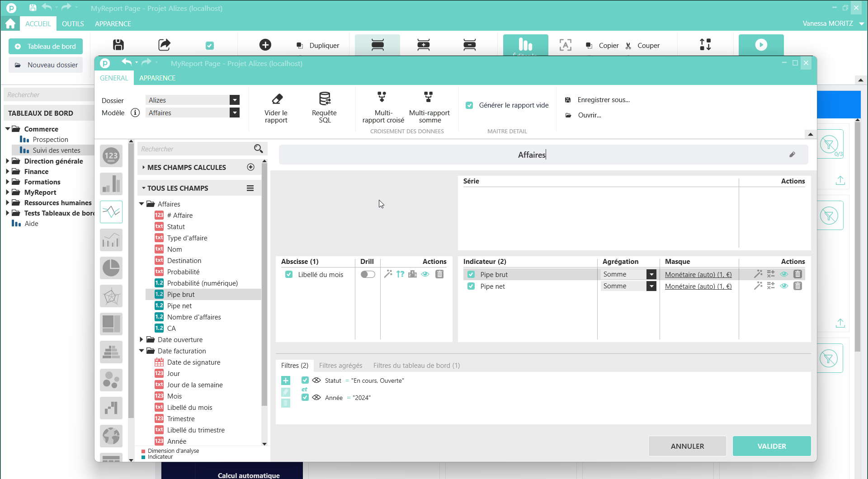Switch to the APPARENCE tab in dialog

(157, 78)
